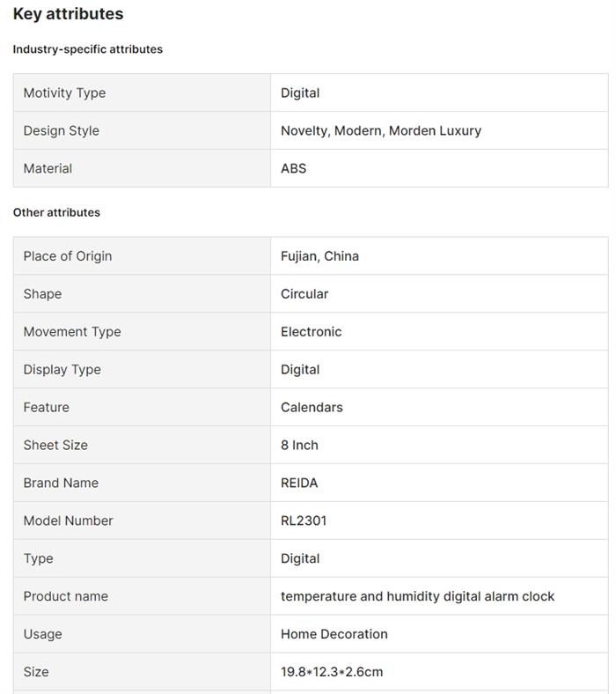616x694 pixels.
Task: Select Novelty, Modern, Morden Luxury value
Action: [380, 130]
